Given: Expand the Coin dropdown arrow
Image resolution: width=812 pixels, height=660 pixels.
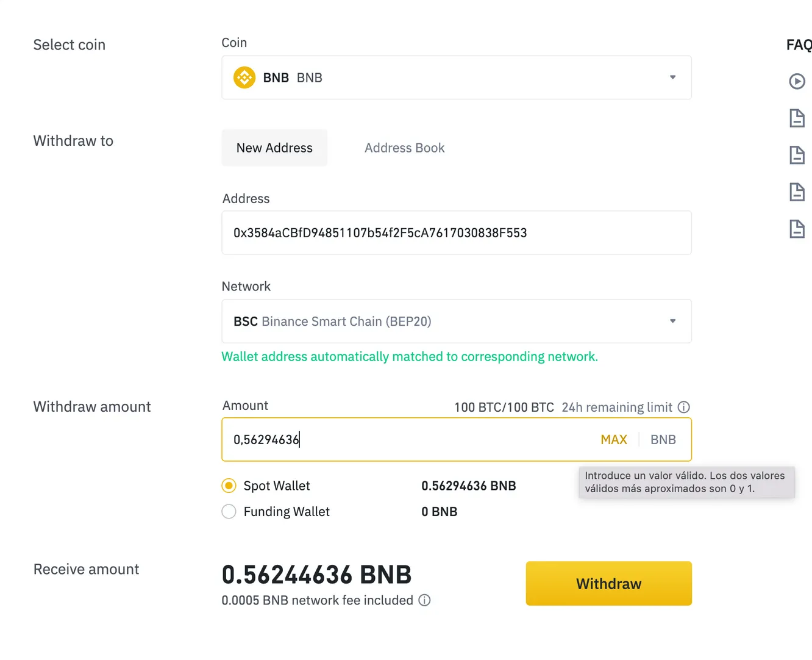Looking at the screenshot, I should pos(672,77).
